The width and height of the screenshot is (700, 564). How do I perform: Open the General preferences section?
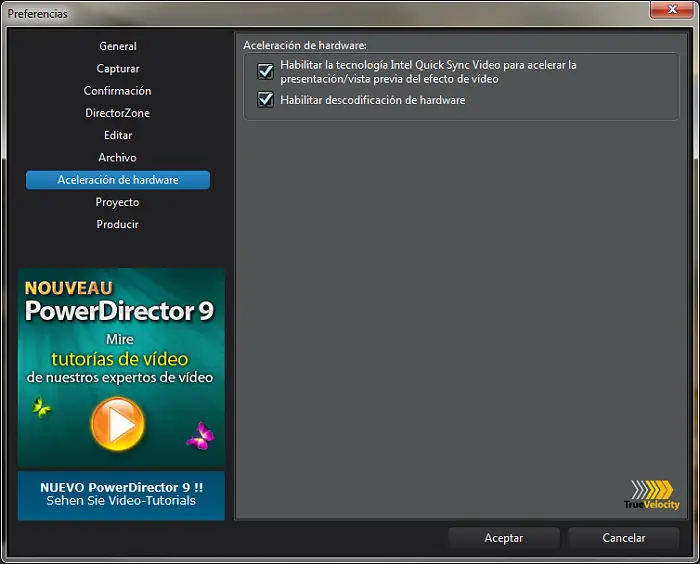click(118, 46)
